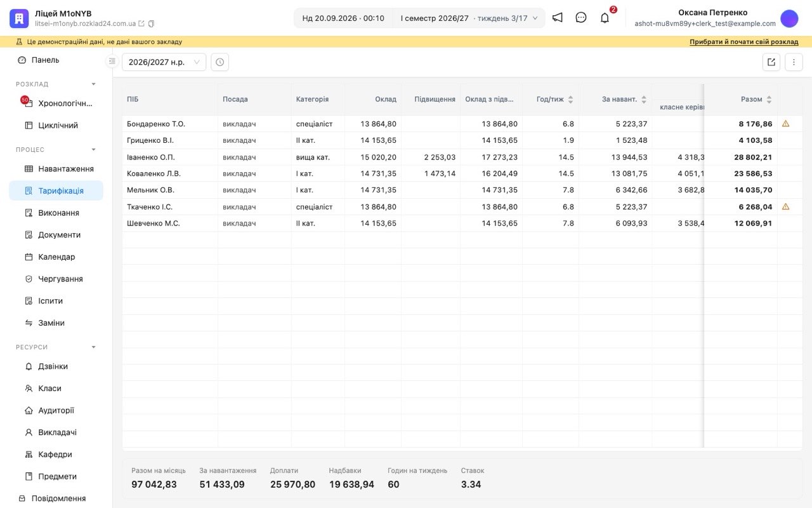Open the chat messages icon
This screenshot has width=812, height=508.
(581, 18)
